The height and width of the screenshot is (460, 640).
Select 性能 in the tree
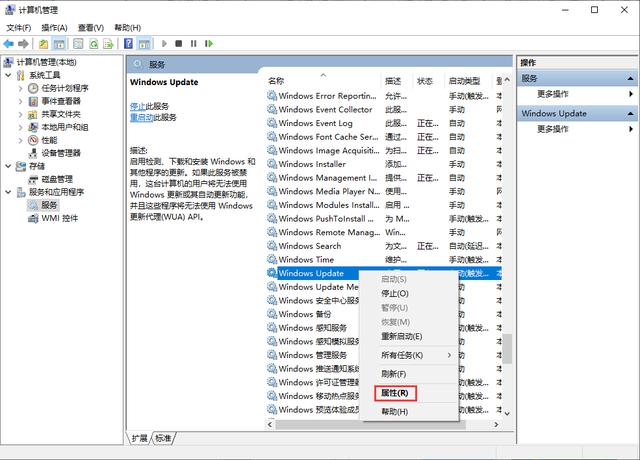(x=49, y=140)
